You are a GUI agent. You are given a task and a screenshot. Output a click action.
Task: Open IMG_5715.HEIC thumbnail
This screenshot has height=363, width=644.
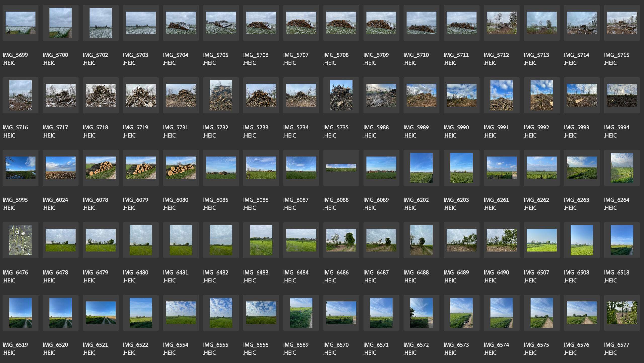[x=622, y=23]
